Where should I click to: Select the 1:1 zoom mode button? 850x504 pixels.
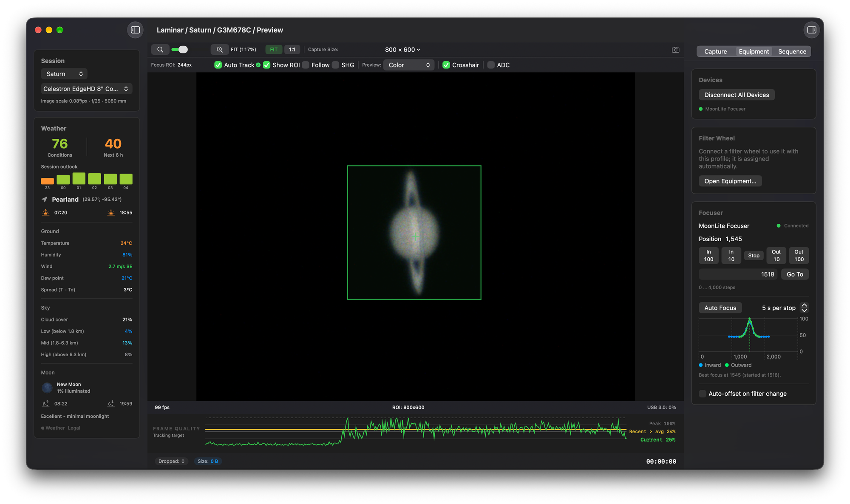pos(292,50)
